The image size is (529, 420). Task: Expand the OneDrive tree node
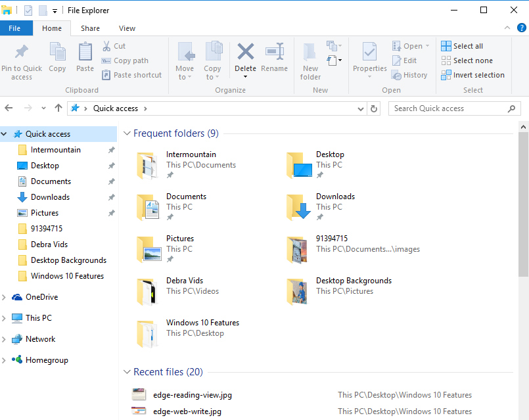point(4,297)
